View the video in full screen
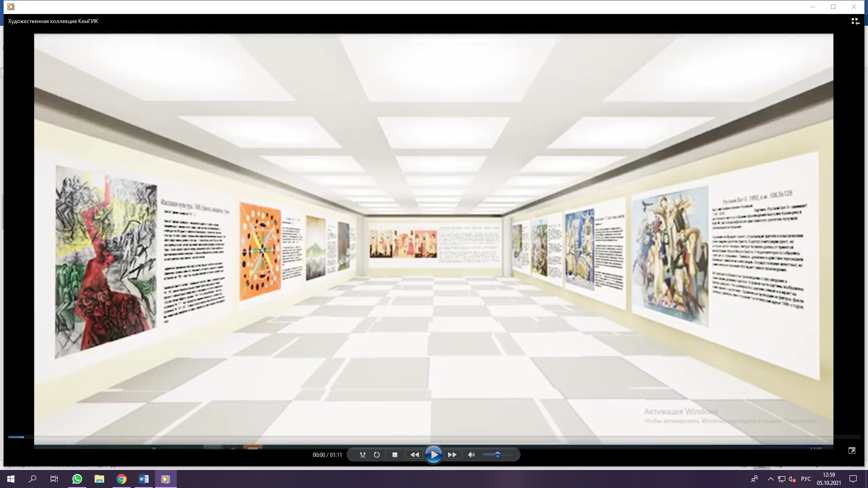This screenshot has width=868, height=488. pos(852,450)
